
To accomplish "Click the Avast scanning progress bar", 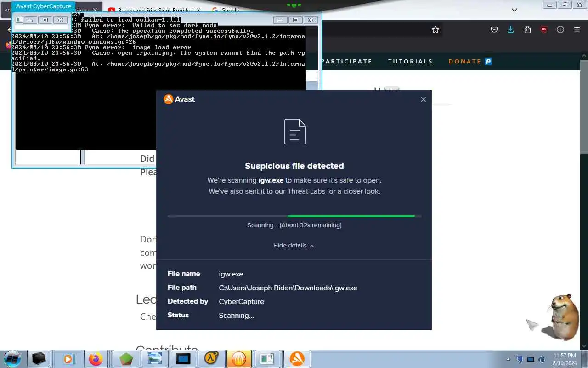I will (x=294, y=216).
